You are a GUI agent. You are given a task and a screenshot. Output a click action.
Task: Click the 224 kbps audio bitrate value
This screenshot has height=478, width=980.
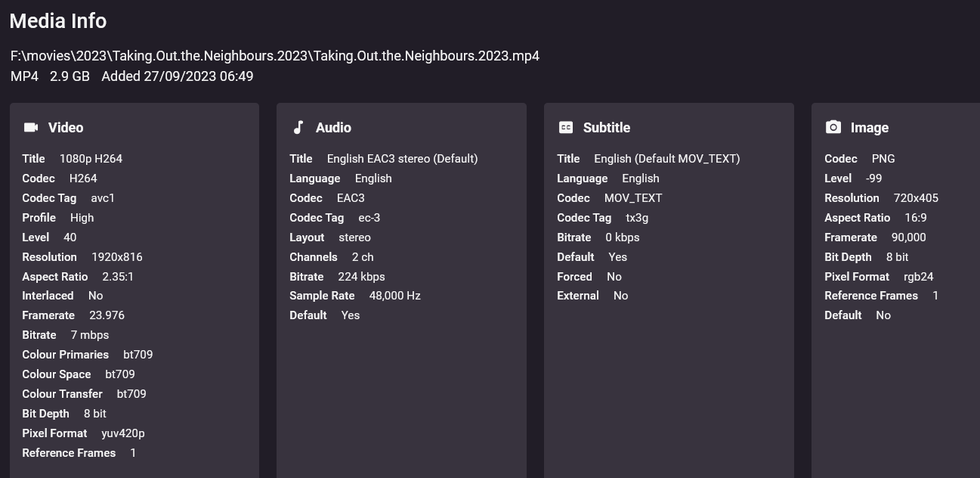pyautogui.click(x=361, y=277)
